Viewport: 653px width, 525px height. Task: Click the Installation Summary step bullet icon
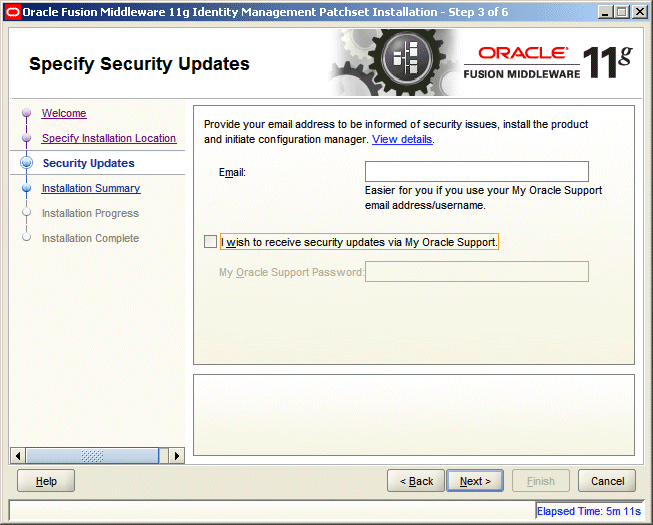(x=27, y=188)
